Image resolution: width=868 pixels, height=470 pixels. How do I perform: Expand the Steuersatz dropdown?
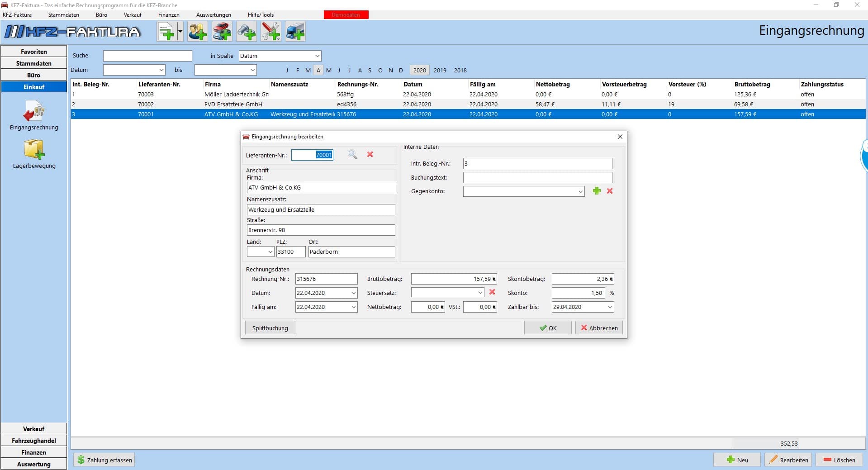coord(480,293)
